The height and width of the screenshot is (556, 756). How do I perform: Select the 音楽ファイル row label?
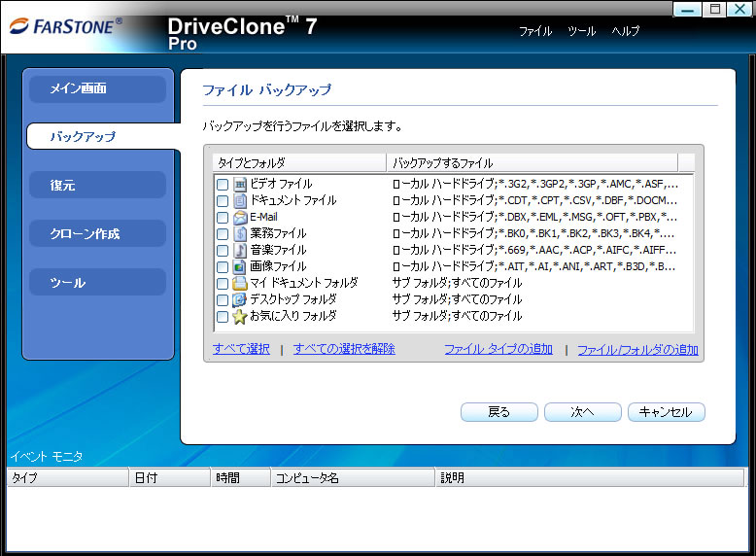(x=278, y=250)
